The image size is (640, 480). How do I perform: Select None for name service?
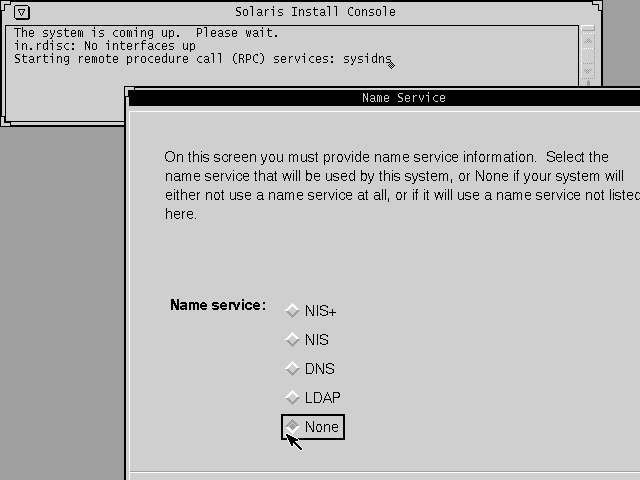coord(313,427)
